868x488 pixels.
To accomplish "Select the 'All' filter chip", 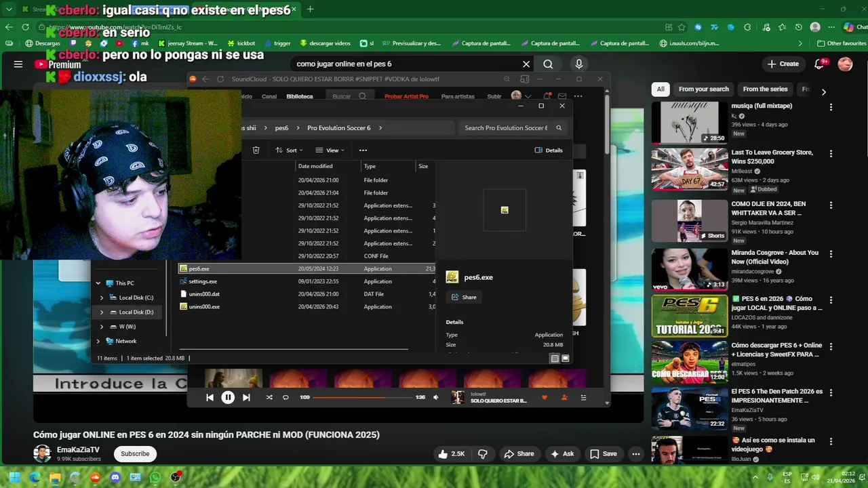I will (x=660, y=89).
